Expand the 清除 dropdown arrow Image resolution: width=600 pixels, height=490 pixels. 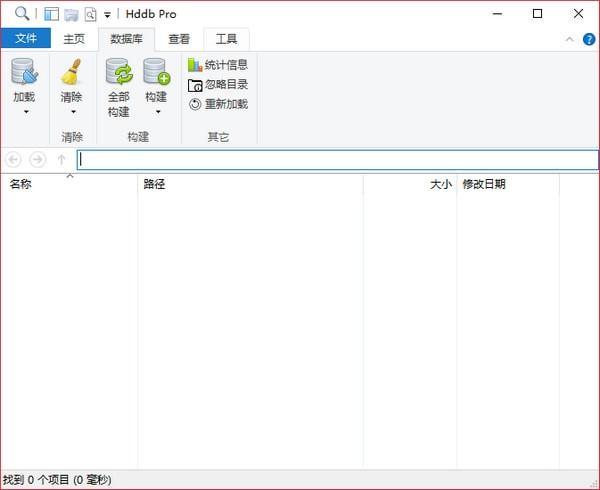click(x=73, y=112)
